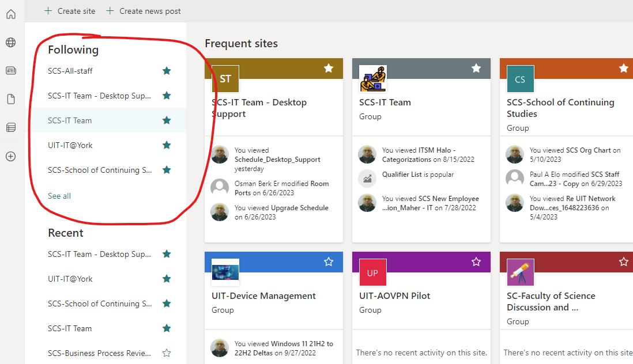Open SCS-School of Continuing S... under Following
Screen dimensions: 633x364
[x=100, y=170]
